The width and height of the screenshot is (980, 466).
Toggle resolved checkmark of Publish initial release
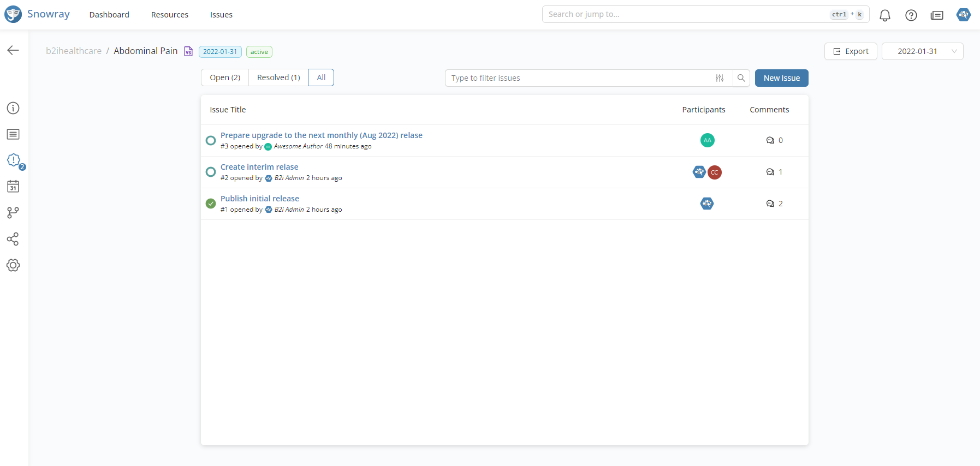coord(211,204)
